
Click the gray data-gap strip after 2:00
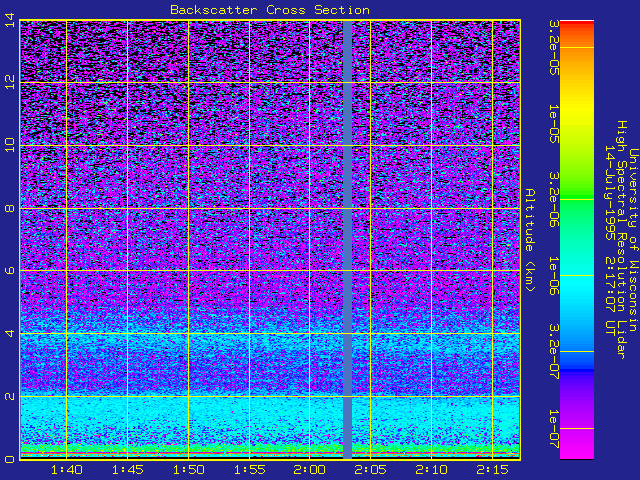click(x=347, y=240)
